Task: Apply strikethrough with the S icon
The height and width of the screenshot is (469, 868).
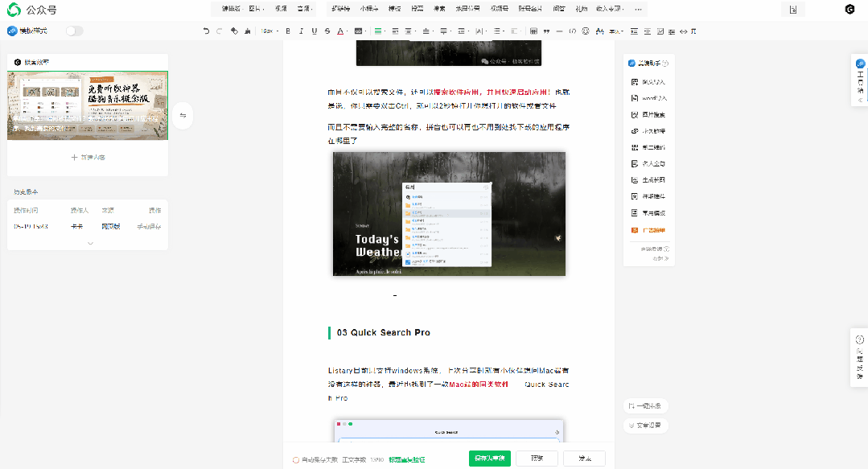Action: click(327, 31)
